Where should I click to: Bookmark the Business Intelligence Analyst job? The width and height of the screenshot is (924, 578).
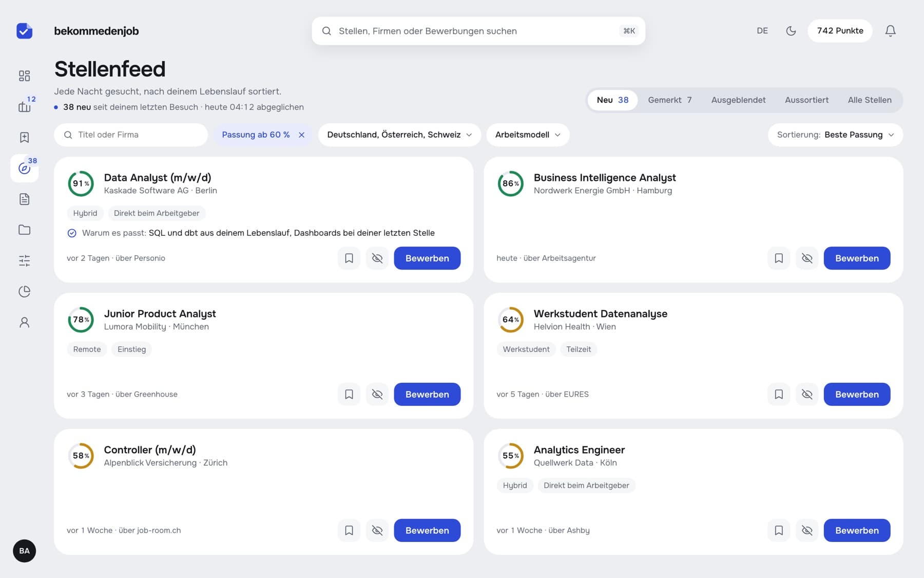pyautogui.click(x=779, y=258)
